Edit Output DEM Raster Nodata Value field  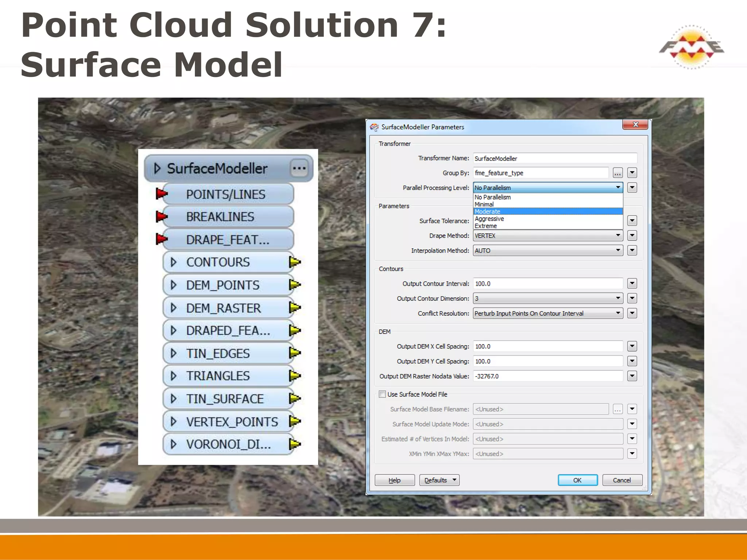[x=548, y=376]
